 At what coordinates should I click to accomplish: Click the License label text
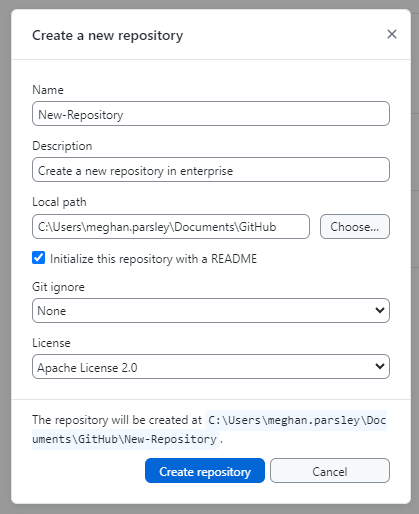(51, 343)
